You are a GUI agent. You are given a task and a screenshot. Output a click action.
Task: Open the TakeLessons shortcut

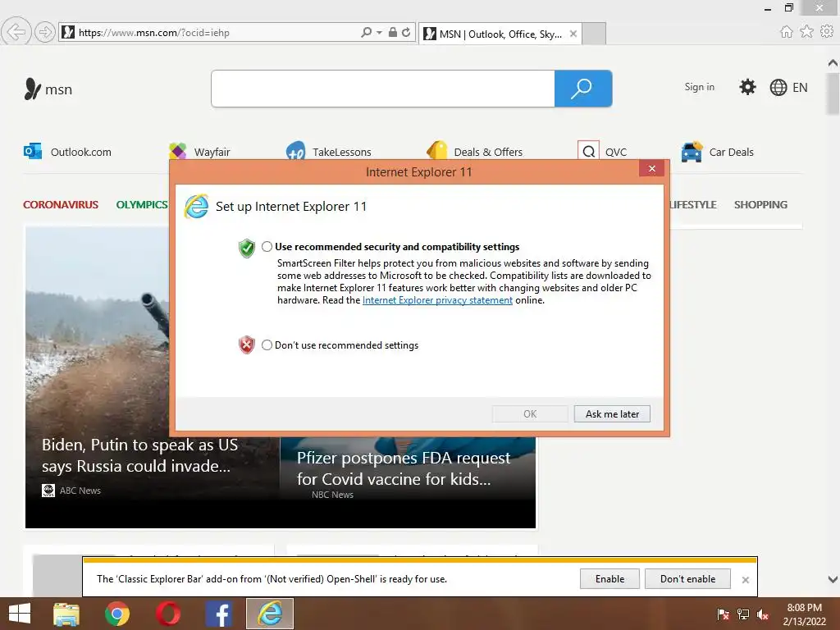[328, 152]
